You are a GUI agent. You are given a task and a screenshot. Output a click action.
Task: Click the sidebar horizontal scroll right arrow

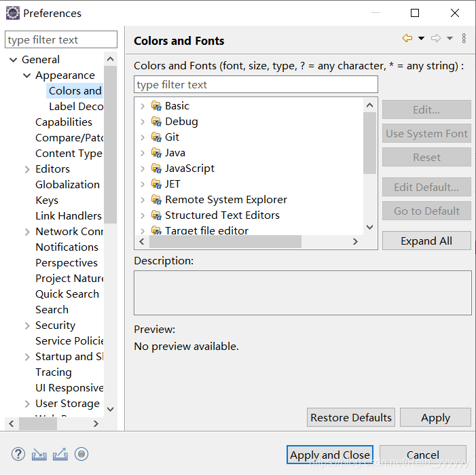click(96, 423)
